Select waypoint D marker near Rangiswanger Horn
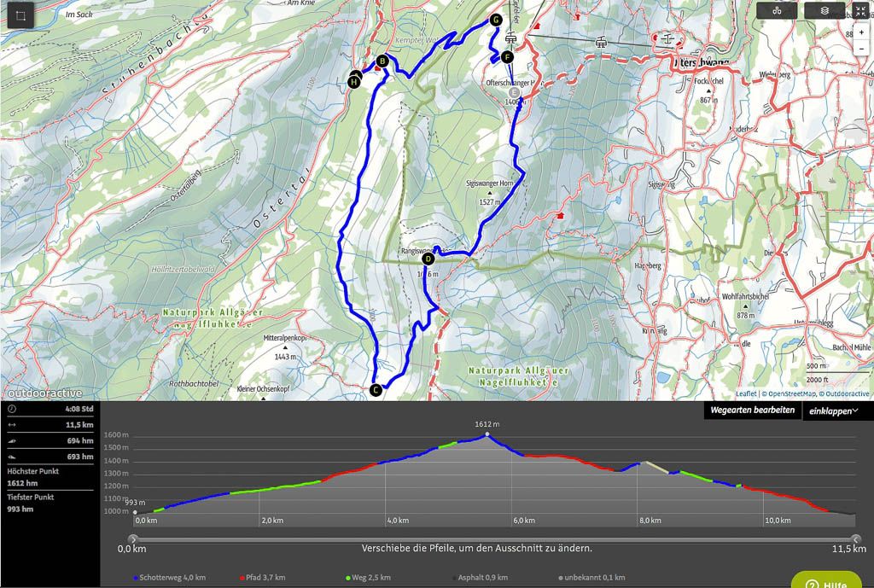Screen dimensions: 874x588 pyautogui.click(x=428, y=259)
